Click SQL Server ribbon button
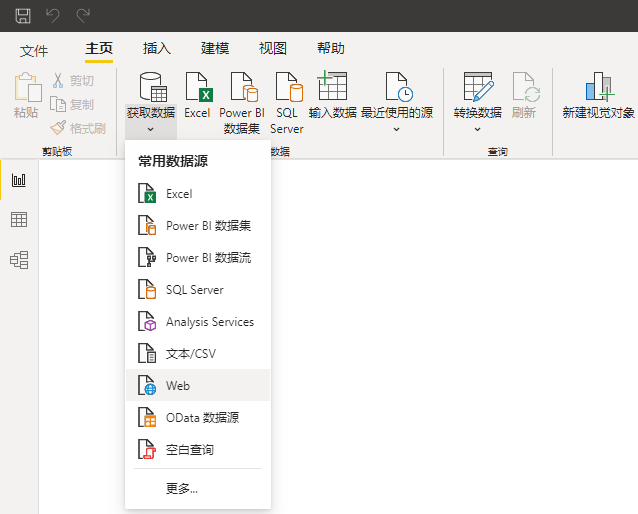638x514 pixels. (x=287, y=103)
